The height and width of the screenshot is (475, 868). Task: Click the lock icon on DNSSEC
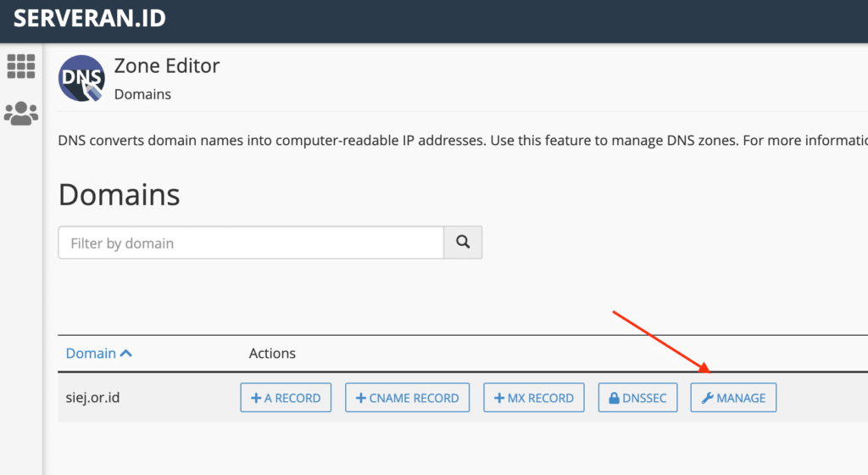click(614, 398)
